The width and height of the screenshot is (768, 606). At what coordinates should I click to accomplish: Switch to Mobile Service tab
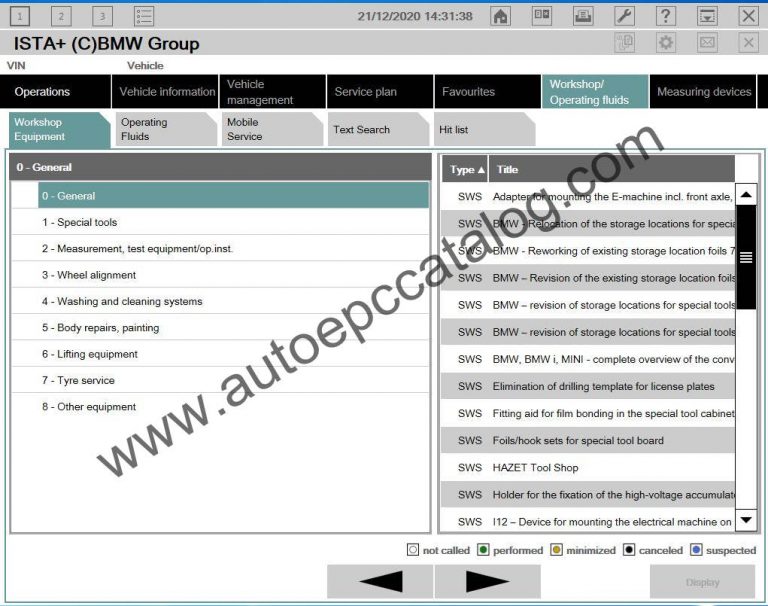click(x=272, y=129)
